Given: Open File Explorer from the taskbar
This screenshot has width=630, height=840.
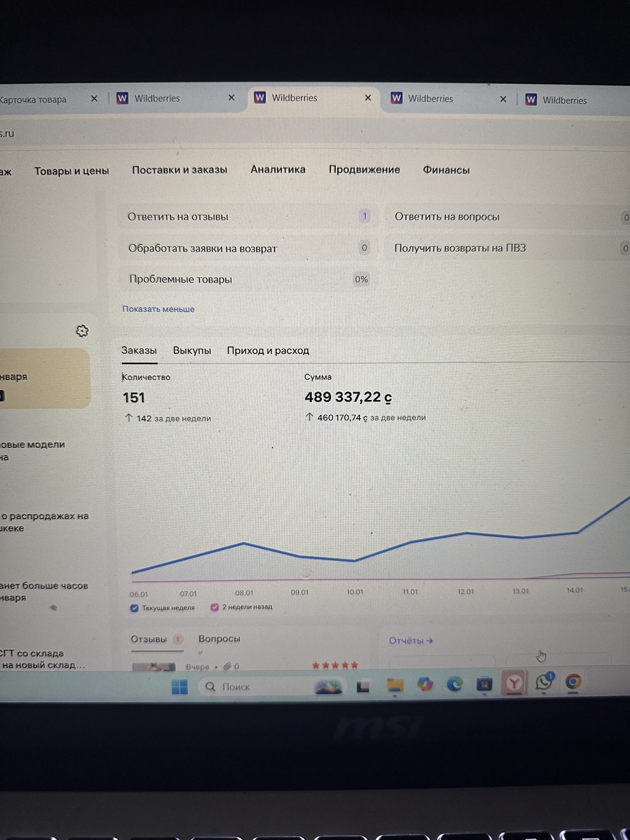Looking at the screenshot, I should (394, 685).
